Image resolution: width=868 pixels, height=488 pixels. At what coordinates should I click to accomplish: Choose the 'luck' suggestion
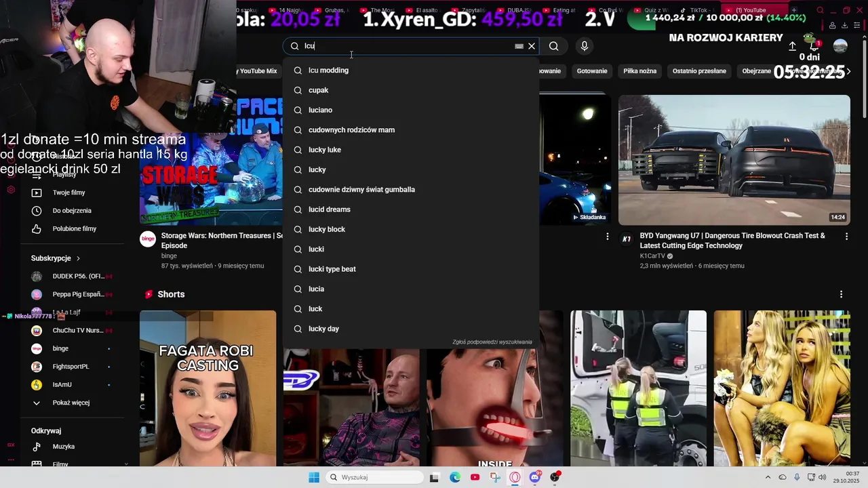411,309
